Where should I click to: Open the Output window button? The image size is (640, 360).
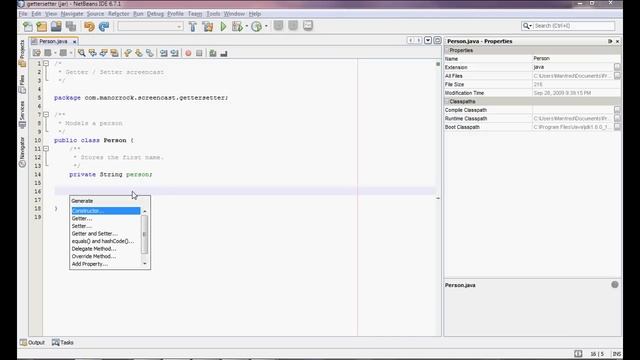[x=32, y=342]
